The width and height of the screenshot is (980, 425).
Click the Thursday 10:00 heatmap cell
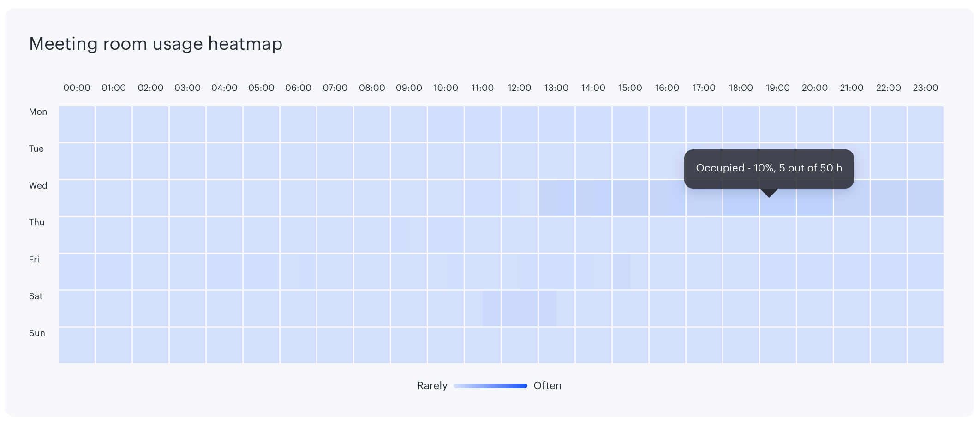446,235
